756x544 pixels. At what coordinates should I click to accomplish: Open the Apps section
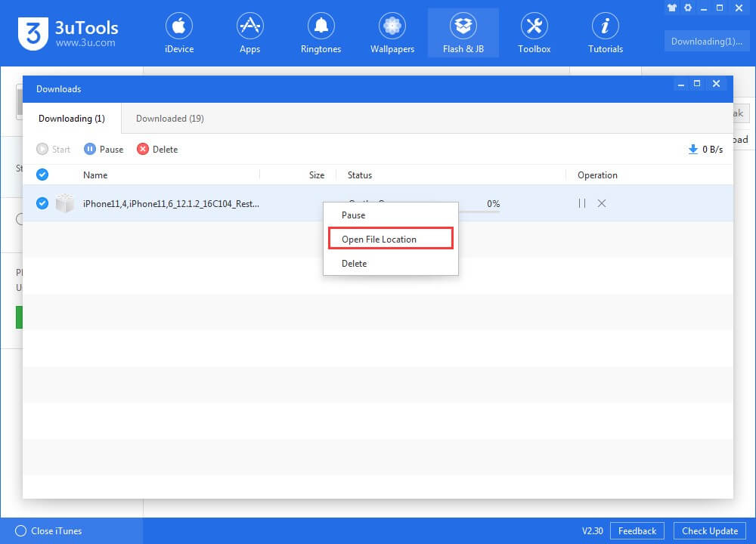[x=249, y=33]
